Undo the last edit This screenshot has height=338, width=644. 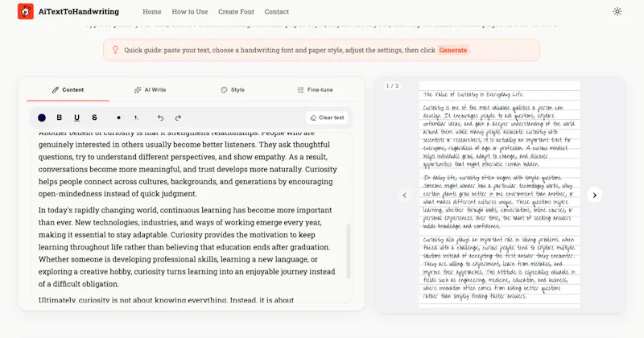[160, 117]
